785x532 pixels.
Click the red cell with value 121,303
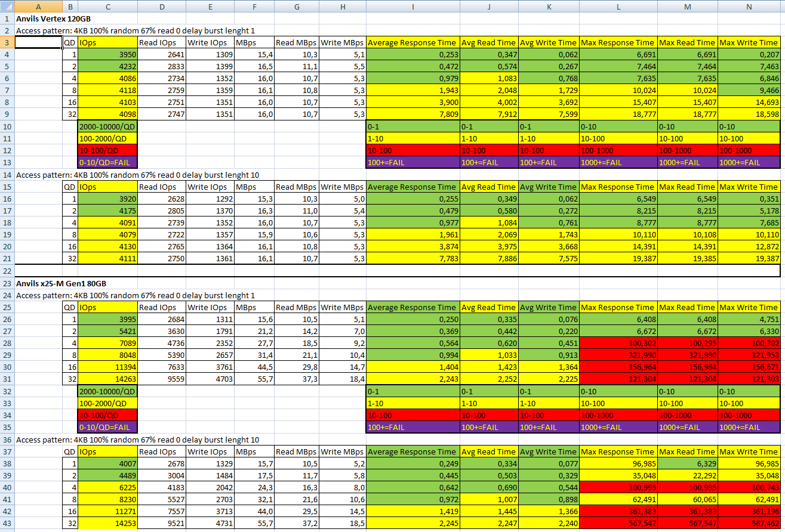(x=749, y=379)
